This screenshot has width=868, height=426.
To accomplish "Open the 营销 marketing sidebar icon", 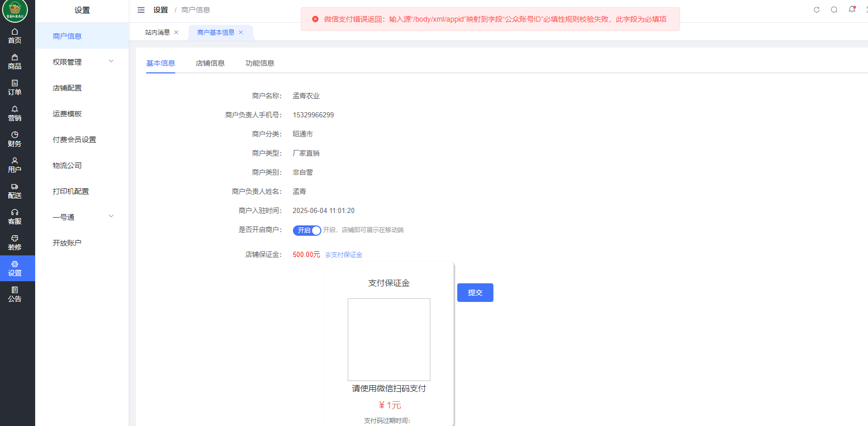I will pyautogui.click(x=14, y=113).
